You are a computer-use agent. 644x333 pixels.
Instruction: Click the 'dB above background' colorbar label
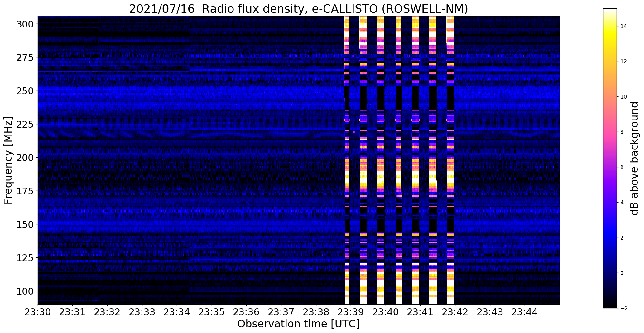pos(634,159)
